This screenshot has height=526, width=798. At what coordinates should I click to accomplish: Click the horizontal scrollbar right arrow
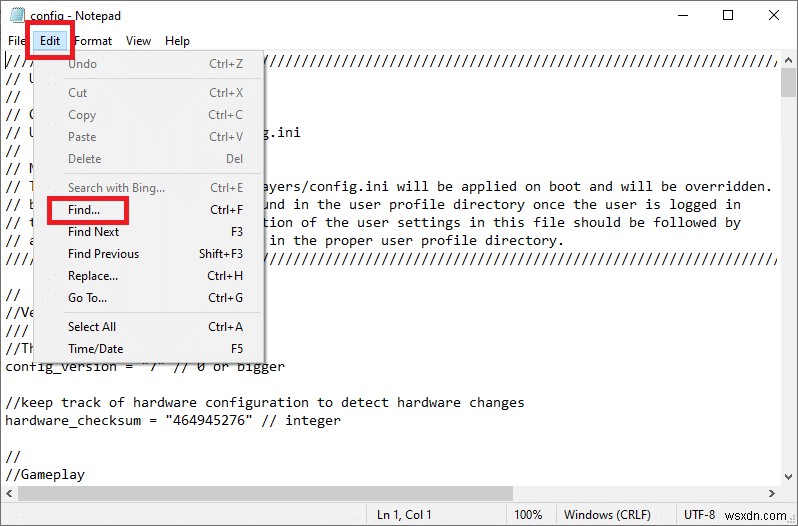pos(772,493)
